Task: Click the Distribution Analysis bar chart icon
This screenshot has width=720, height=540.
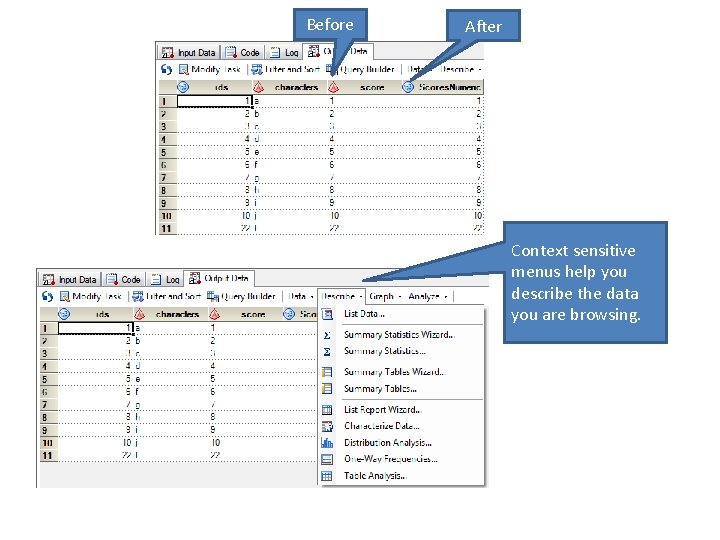Action: (327, 443)
